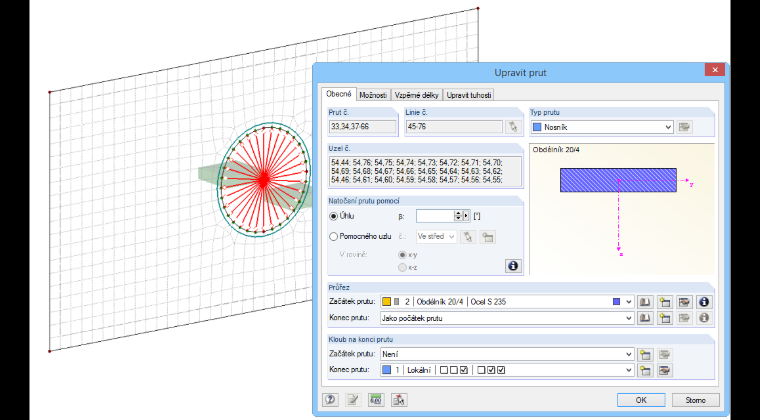Image resolution: width=760 pixels, height=420 pixels.
Task: Open cross-section library for Průřez Začátek prutu
Action: pos(645,302)
